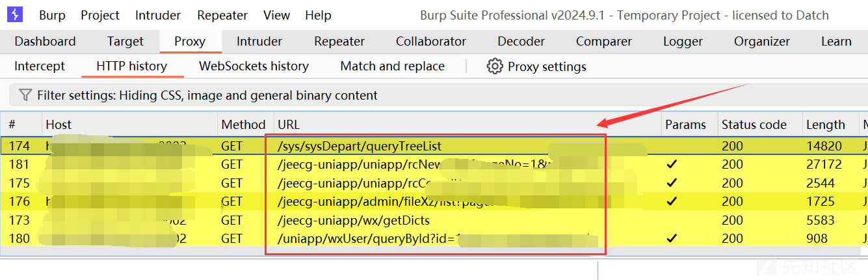868x280 pixels.
Task: Click length value 5583
Action: pos(821,220)
